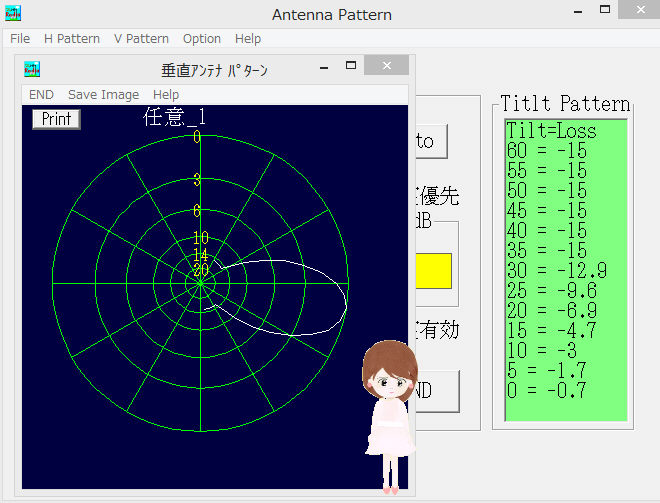The image size is (660, 503).
Task: Minimize the main Antenna Pattern window
Action: point(580,13)
